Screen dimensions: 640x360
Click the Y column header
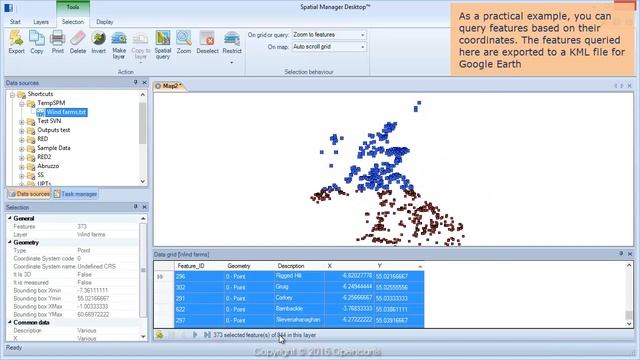pos(399,266)
